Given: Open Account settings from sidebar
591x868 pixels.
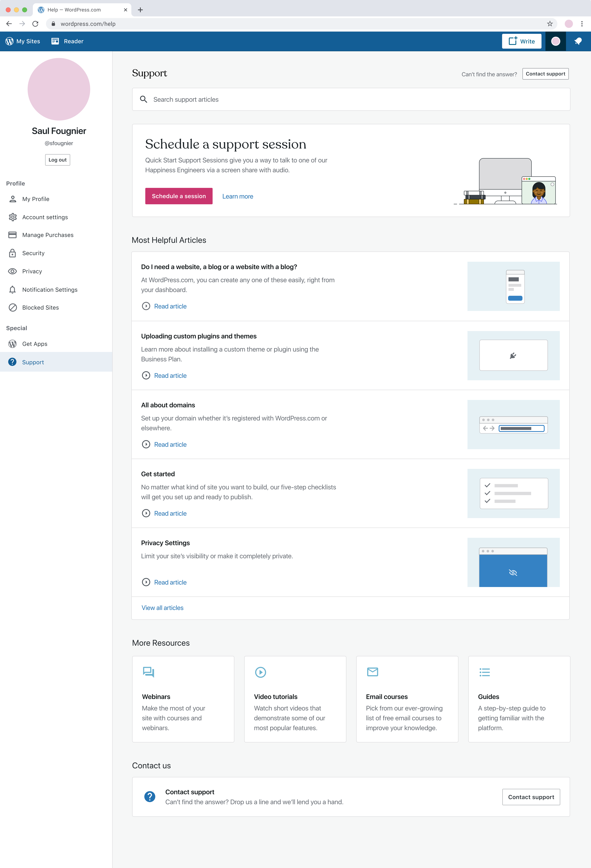Looking at the screenshot, I should tap(45, 217).
